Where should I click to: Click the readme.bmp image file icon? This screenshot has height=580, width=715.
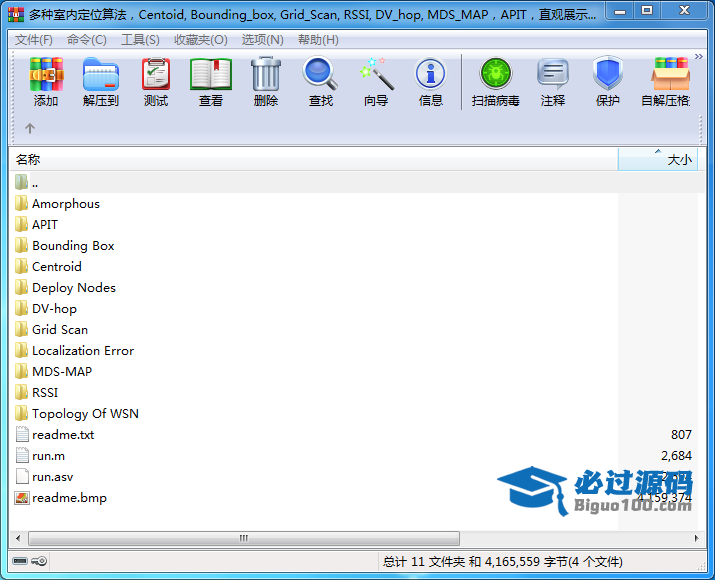(x=22, y=497)
